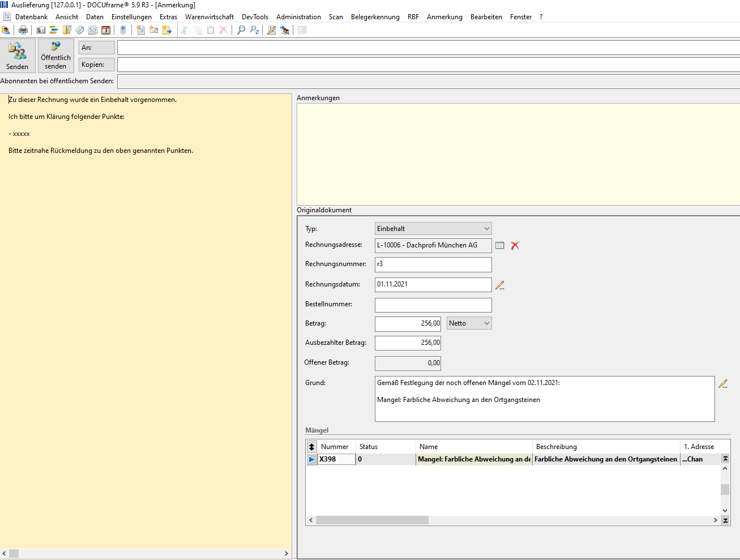Click the '- xxxxx' placeholder line
The height and width of the screenshot is (560, 740).
coord(19,134)
